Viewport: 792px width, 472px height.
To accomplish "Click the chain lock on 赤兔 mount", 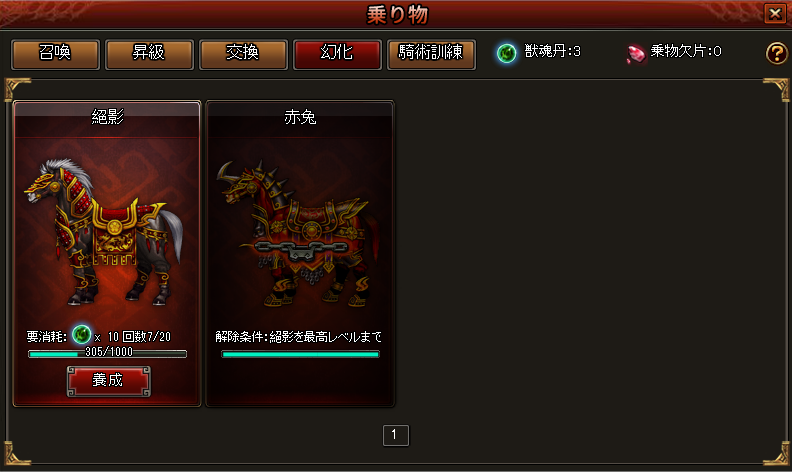I will pos(301,249).
